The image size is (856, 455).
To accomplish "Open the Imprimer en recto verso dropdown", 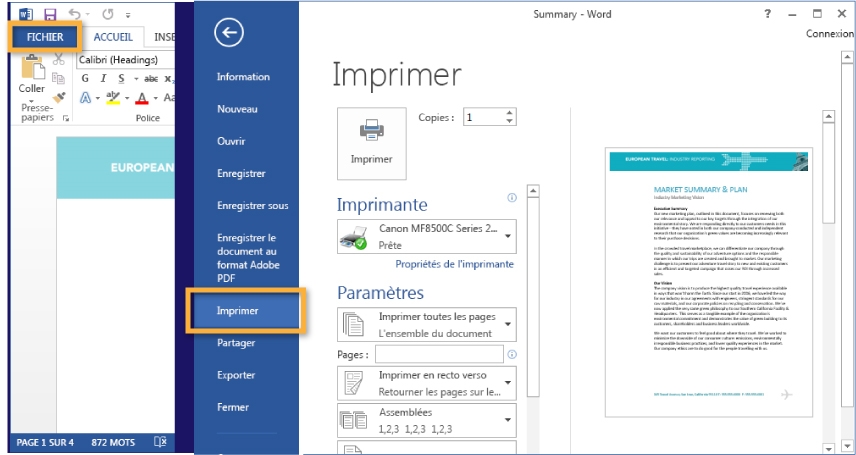I will [427, 383].
